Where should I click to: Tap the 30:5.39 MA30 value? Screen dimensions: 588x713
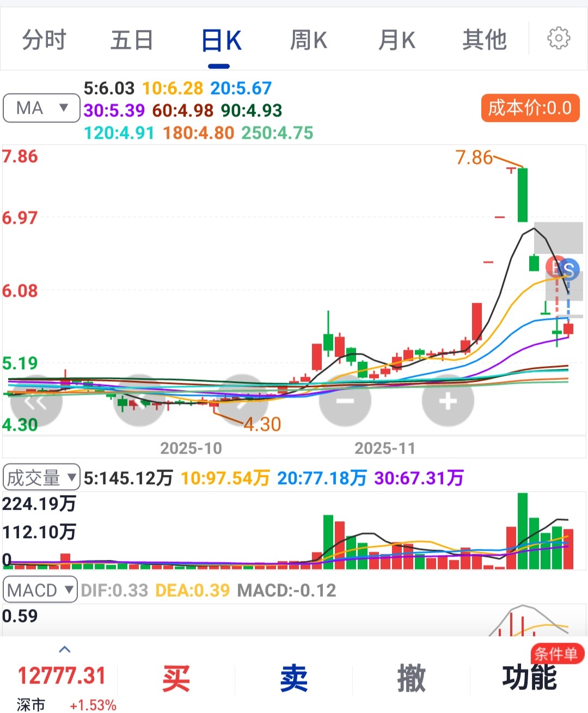click(x=114, y=111)
